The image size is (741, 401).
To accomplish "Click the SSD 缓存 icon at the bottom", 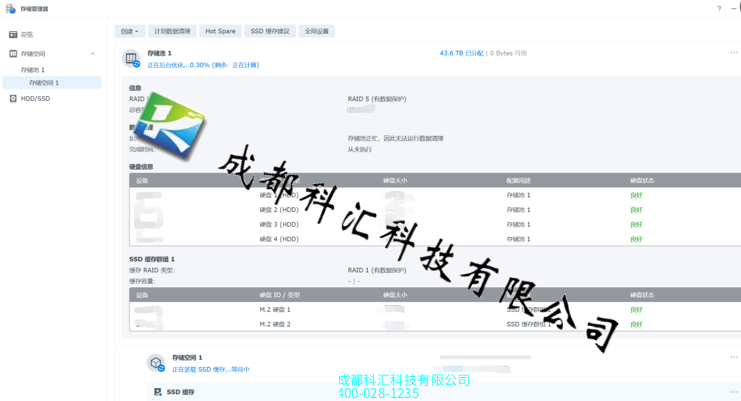I will 158,392.
